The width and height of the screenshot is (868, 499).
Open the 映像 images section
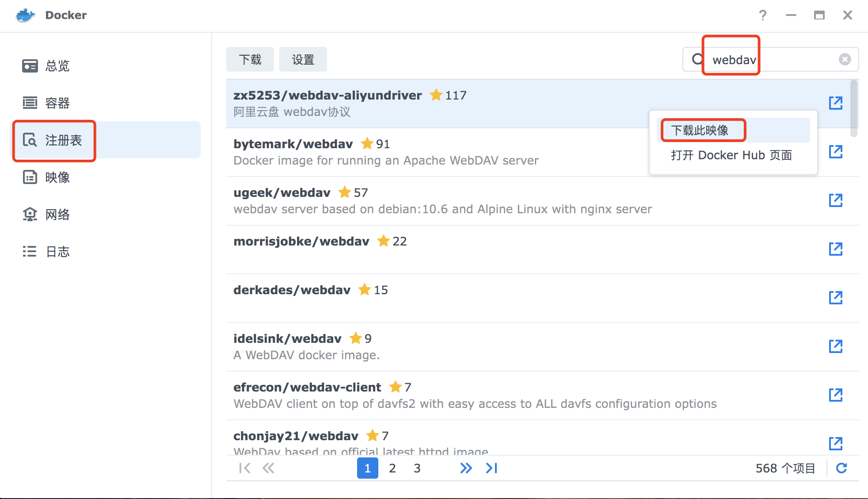coord(105,177)
